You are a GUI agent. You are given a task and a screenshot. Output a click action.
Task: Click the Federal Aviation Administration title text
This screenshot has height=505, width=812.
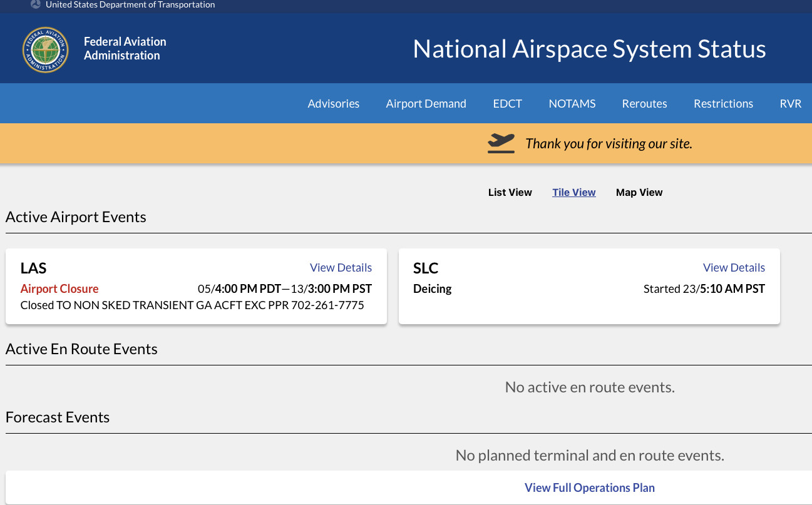125,49
